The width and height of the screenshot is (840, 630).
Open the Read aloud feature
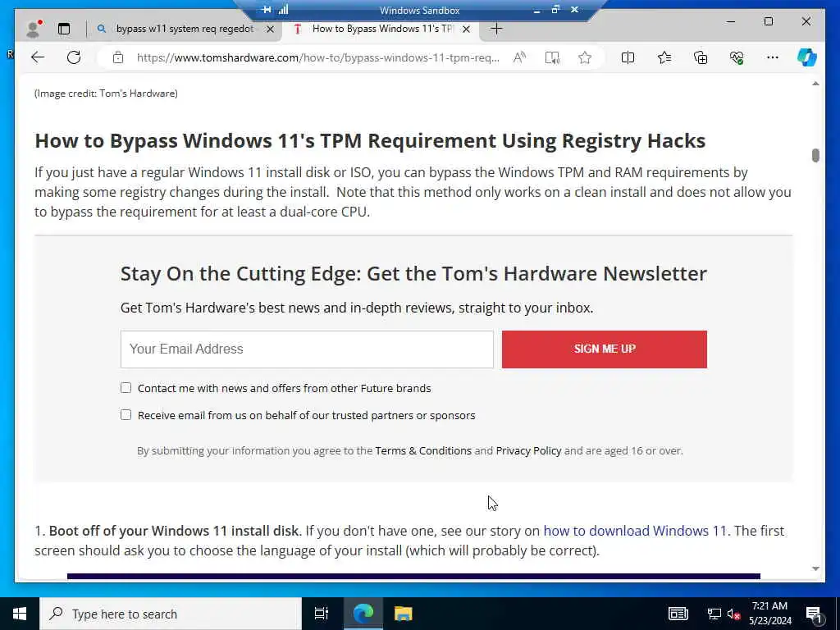tap(519, 57)
